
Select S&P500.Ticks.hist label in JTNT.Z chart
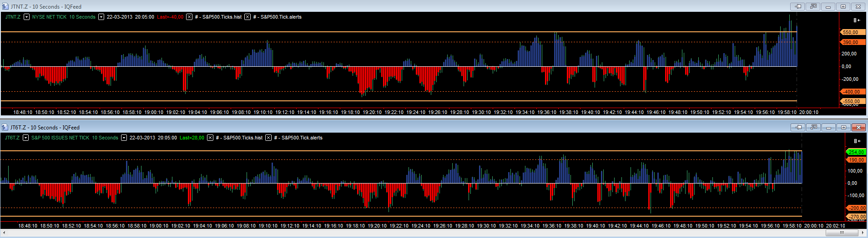tap(218, 17)
